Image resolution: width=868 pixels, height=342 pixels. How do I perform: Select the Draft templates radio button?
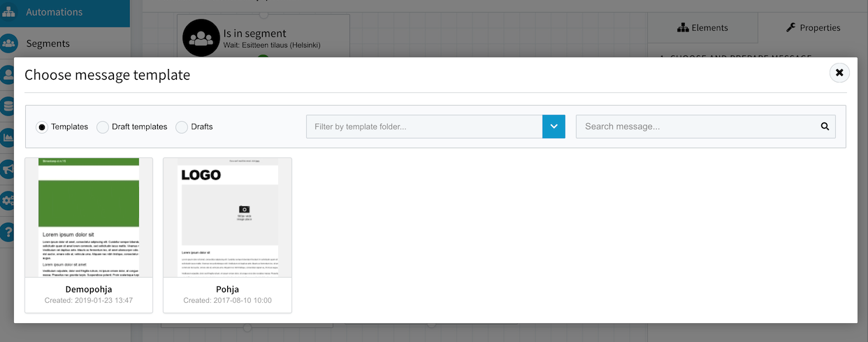click(x=103, y=127)
